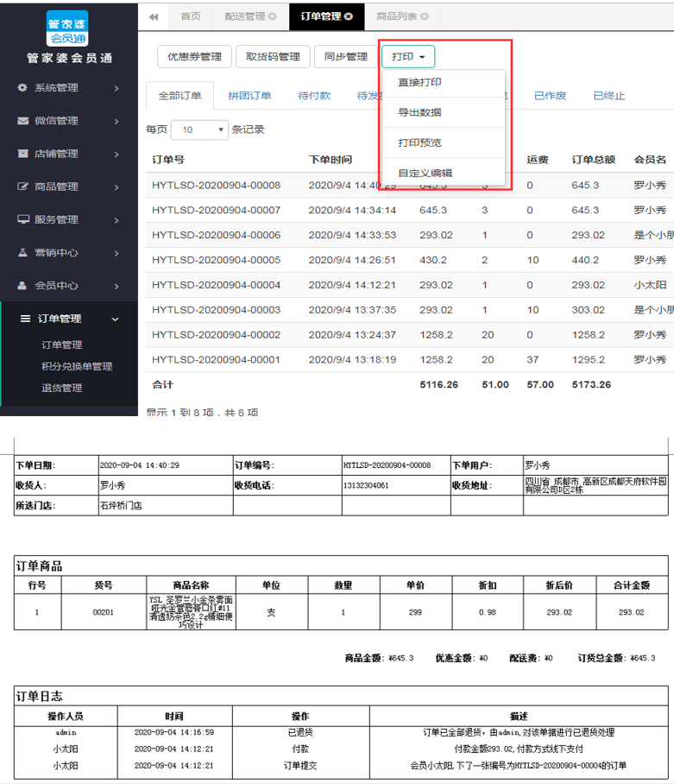Sort by the 下单时间 column header
This screenshot has width=674, height=784.
(x=331, y=160)
